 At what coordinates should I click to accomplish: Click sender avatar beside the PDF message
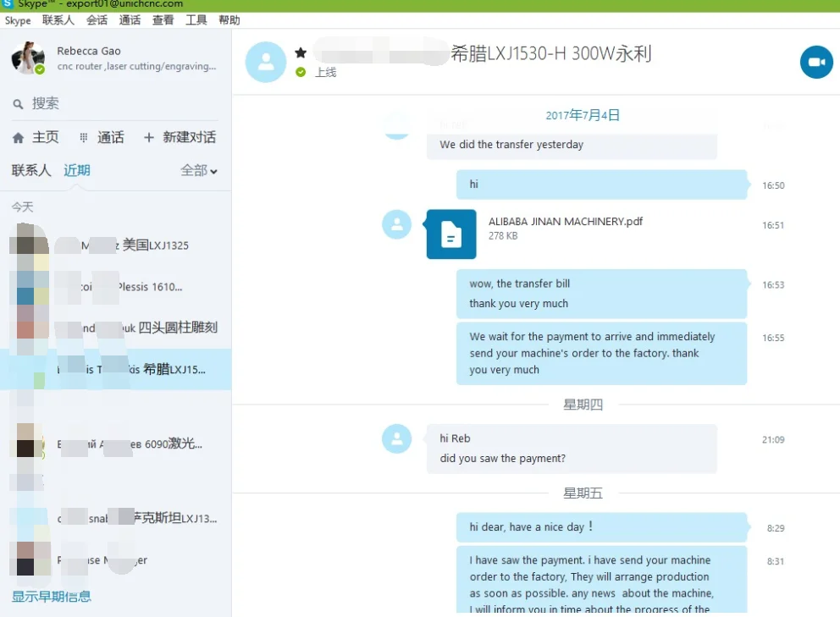397,224
